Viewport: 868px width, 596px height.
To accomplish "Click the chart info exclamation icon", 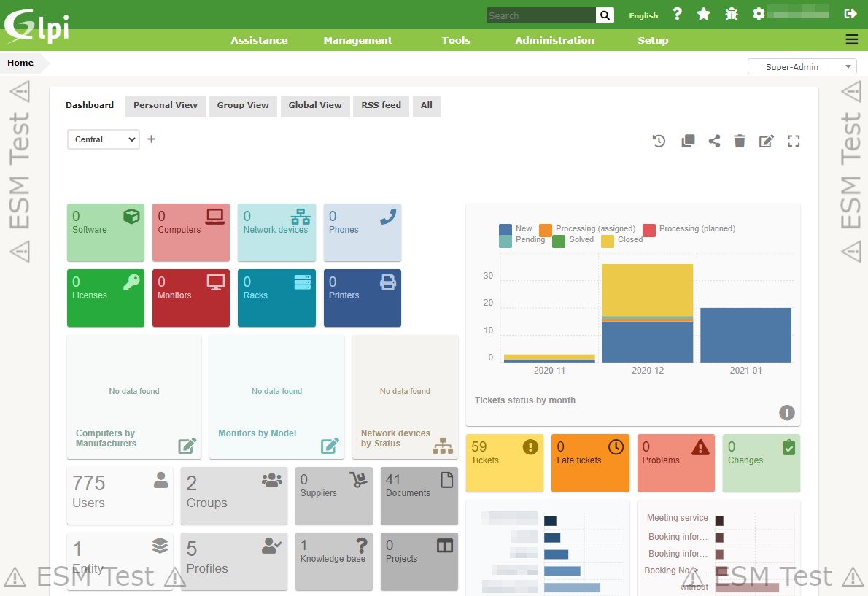I will (786, 412).
